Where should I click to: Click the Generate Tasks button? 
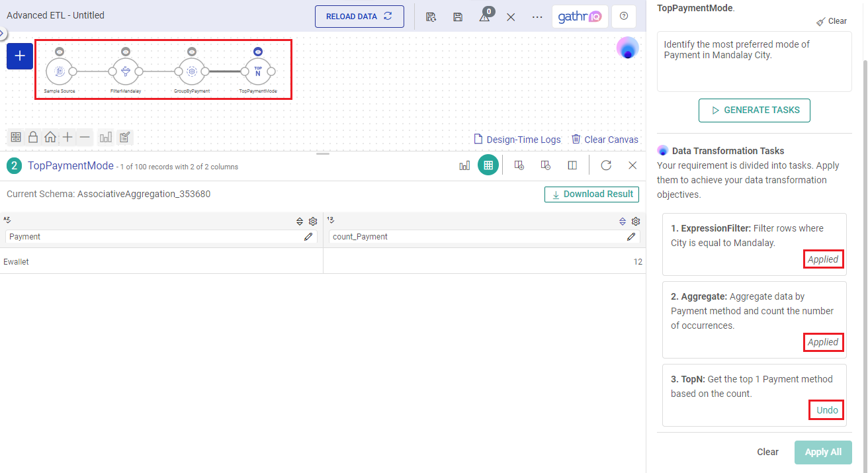point(754,110)
